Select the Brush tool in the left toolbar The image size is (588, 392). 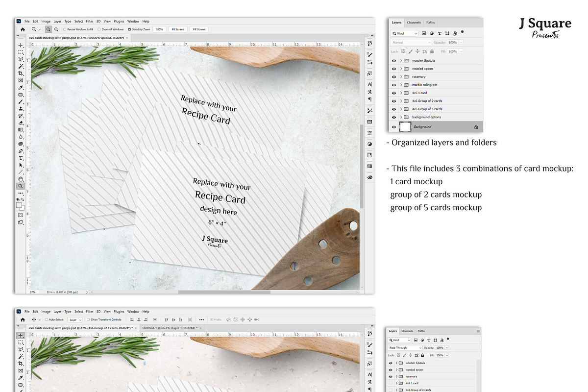tap(21, 102)
